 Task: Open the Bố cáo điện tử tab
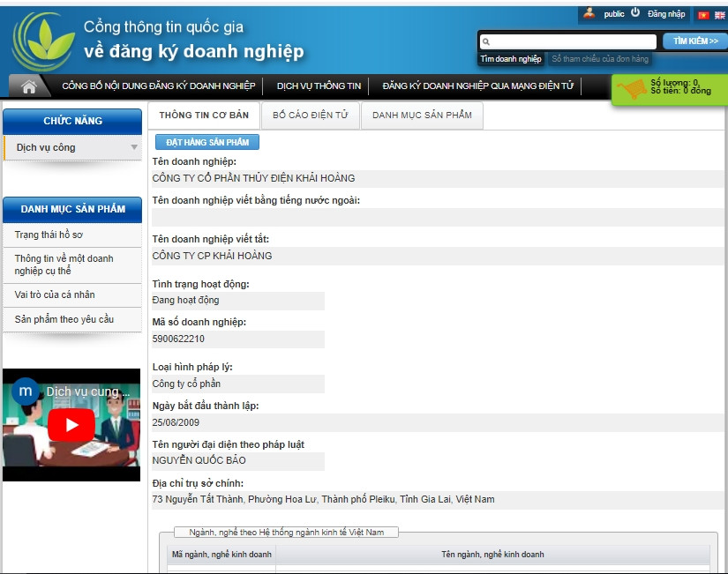(x=310, y=116)
